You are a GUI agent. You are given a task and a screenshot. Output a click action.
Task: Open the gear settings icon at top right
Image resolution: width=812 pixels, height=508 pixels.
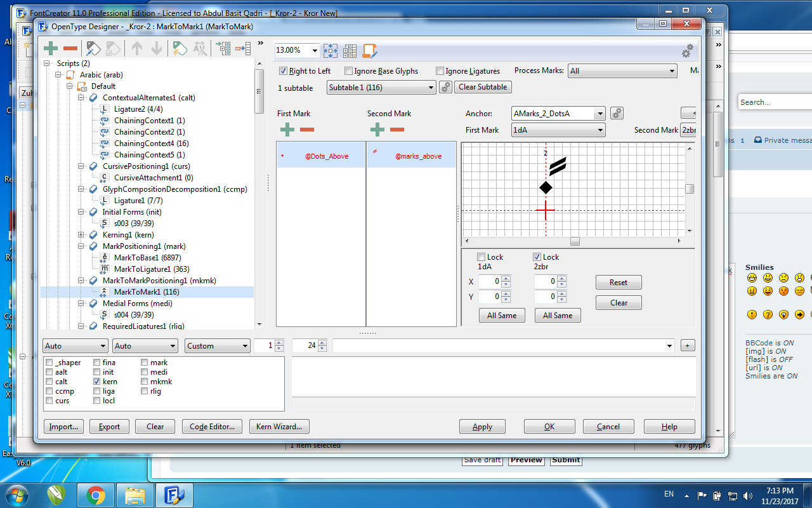coord(687,51)
